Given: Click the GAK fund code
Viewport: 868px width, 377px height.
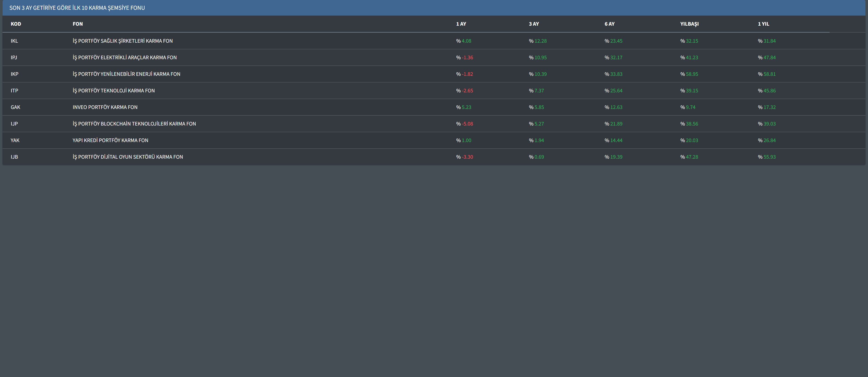Looking at the screenshot, I should pos(15,107).
